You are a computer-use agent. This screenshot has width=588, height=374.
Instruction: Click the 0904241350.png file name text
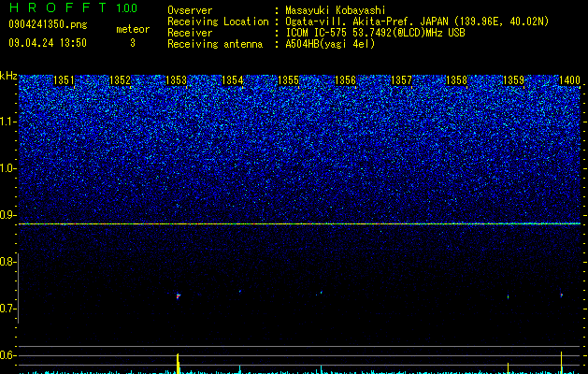point(48,24)
